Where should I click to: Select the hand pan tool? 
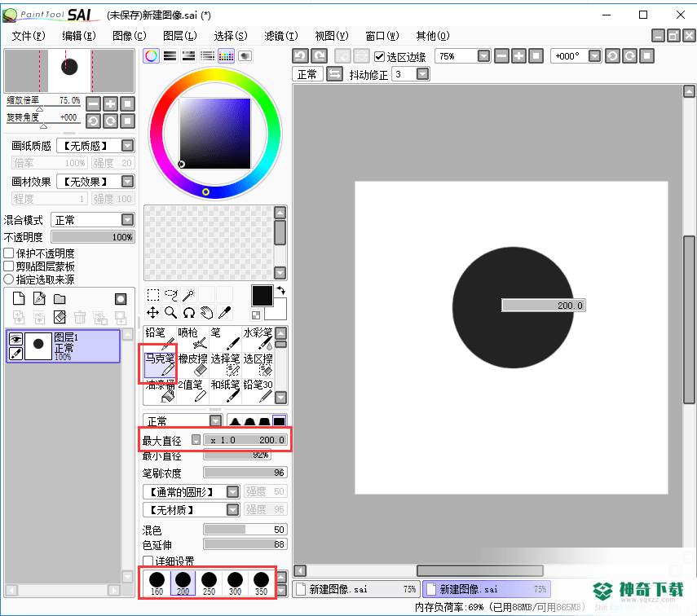click(x=207, y=313)
